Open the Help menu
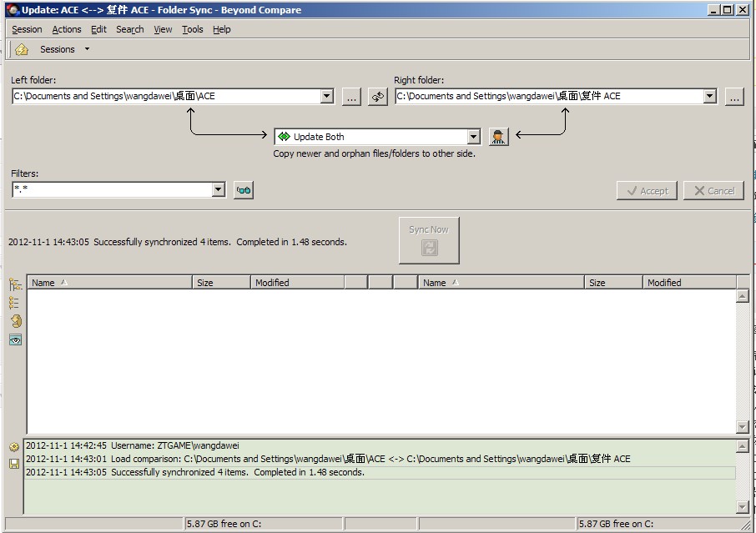Screen dimensions: 756x533 222,29
